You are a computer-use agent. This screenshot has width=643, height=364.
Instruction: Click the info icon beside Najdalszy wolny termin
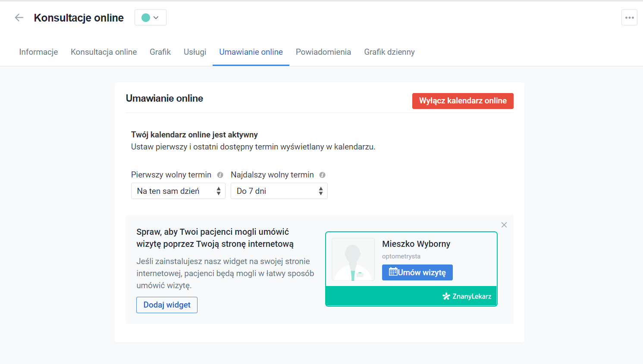click(x=322, y=175)
